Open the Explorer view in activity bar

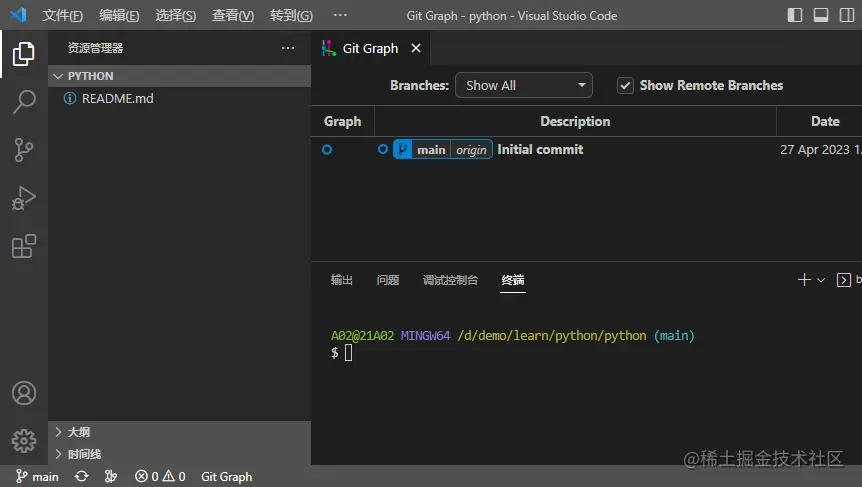(24, 54)
